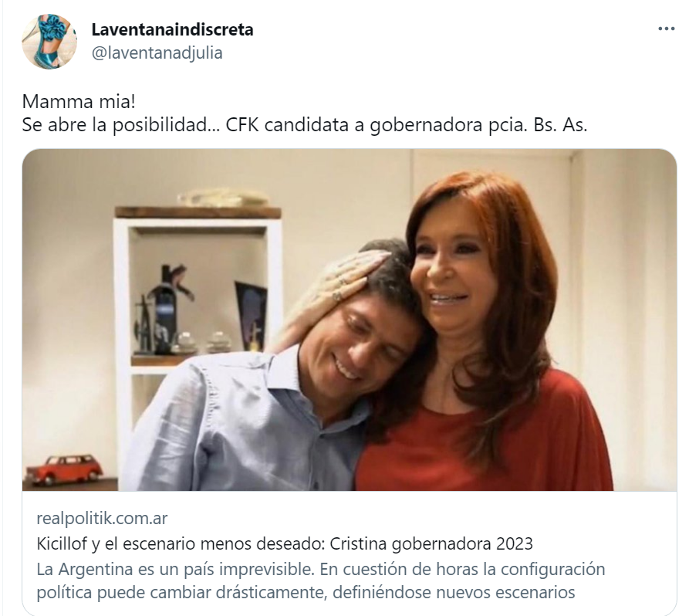Open the @laventanadjulia handle
The image size is (689, 616).
157,52
